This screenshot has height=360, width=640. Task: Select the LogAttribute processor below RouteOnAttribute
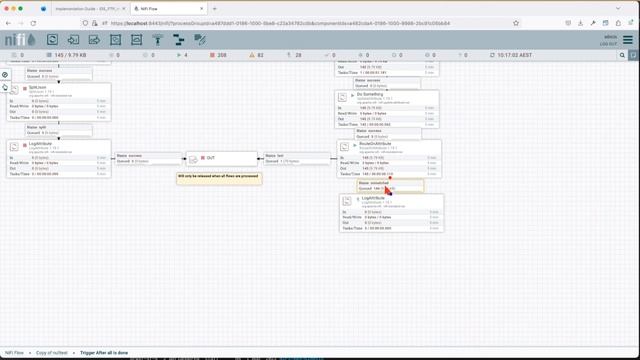click(391, 213)
